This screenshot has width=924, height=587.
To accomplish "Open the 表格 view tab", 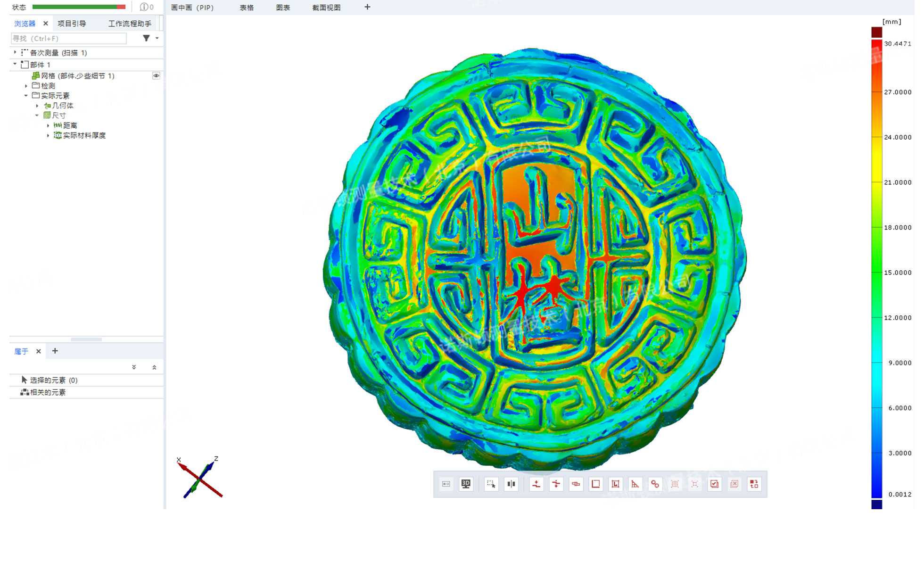I will (247, 8).
